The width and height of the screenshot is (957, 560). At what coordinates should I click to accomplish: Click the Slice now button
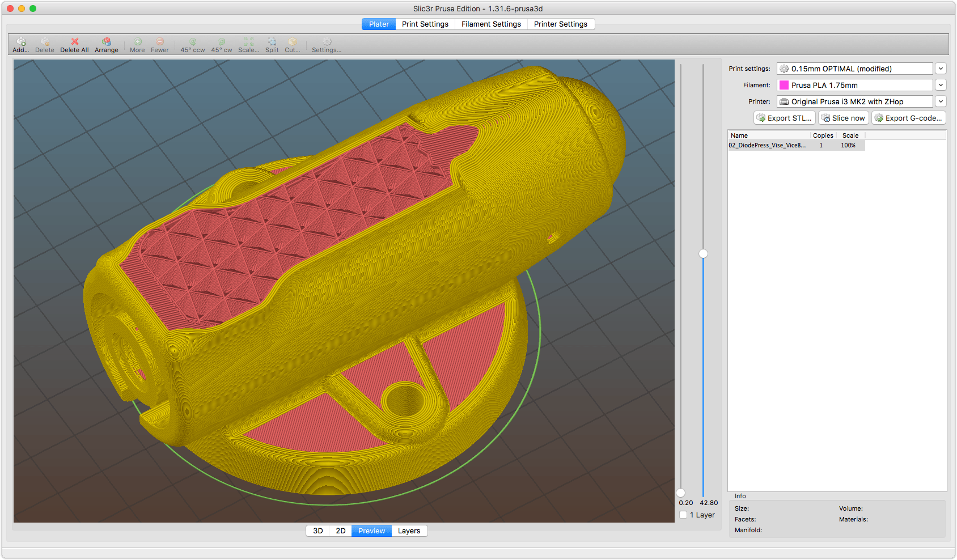click(x=843, y=117)
